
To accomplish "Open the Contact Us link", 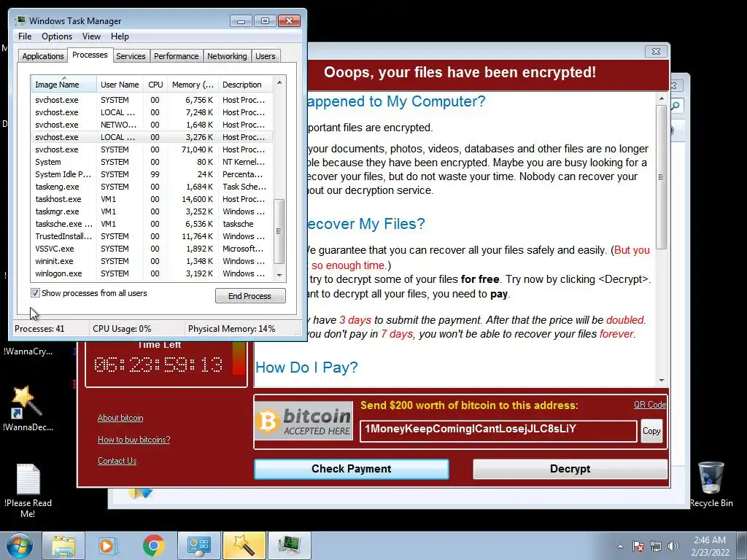I will (x=117, y=461).
